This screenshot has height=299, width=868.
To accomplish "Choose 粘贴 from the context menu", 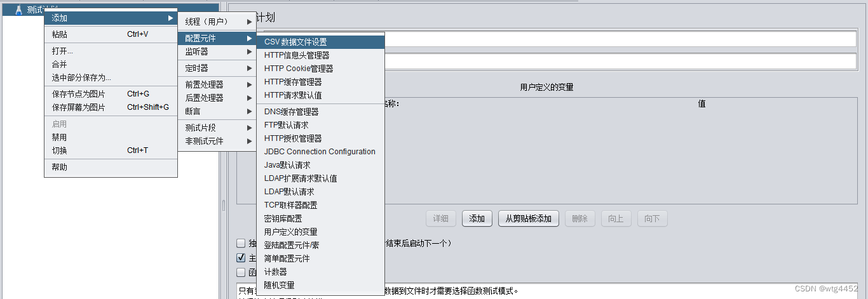I will (x=111, y=34).
